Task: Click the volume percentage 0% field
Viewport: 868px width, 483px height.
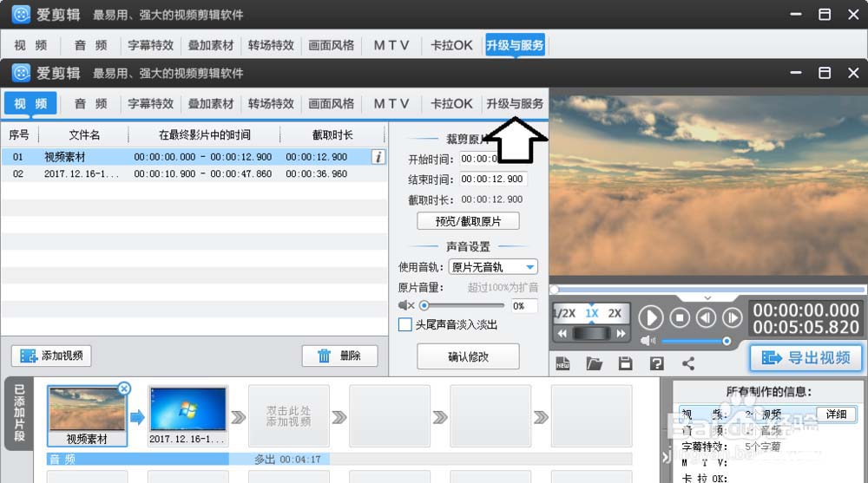Action: point(523,306)
